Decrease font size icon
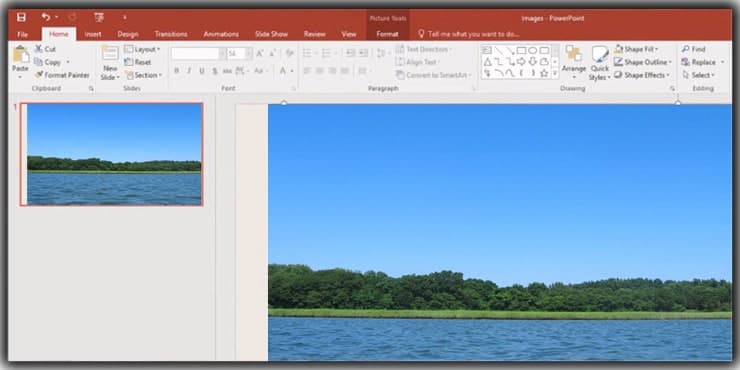This screenshot has height=370, width=740. tap(273, 53)
